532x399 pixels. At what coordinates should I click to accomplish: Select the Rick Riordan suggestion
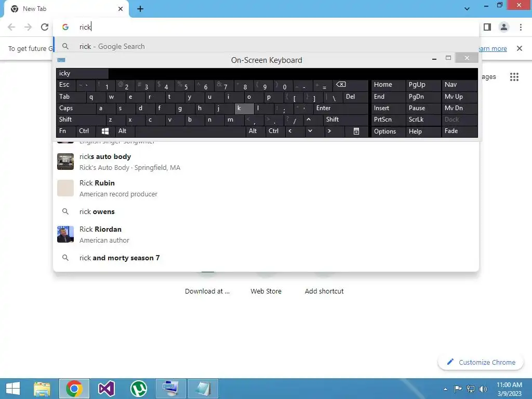[266, 234]
